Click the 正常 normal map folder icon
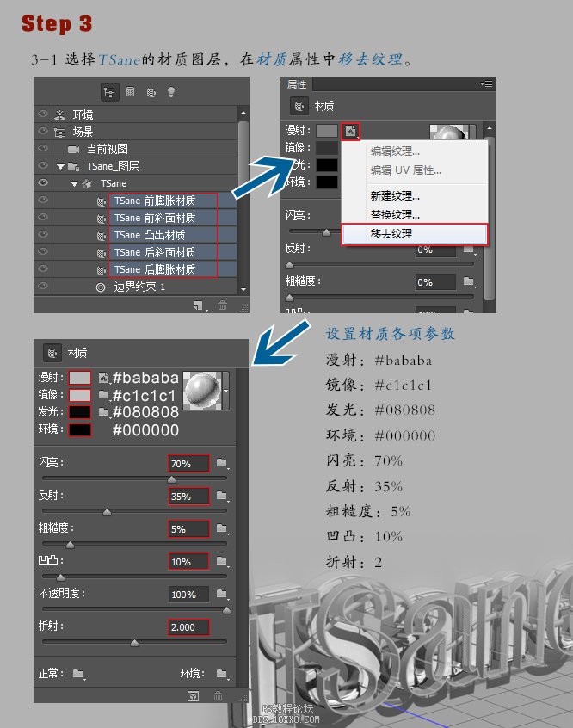573x728 pixels. 78,673
